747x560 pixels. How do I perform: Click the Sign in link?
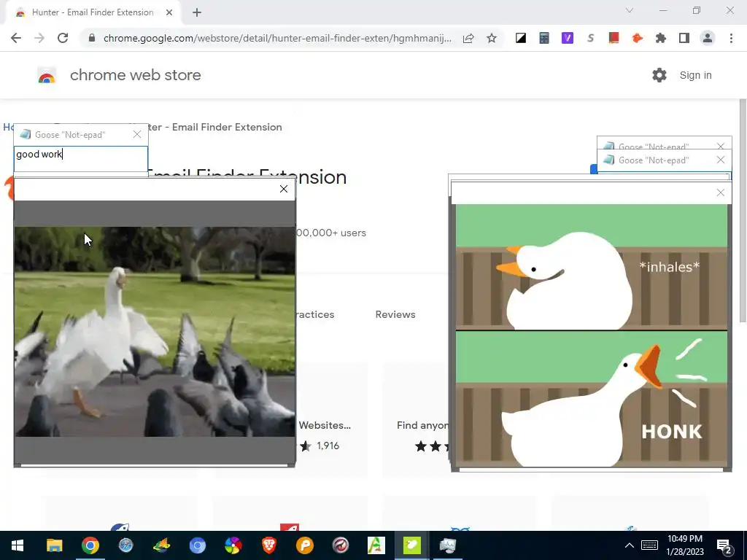[695, 75]
